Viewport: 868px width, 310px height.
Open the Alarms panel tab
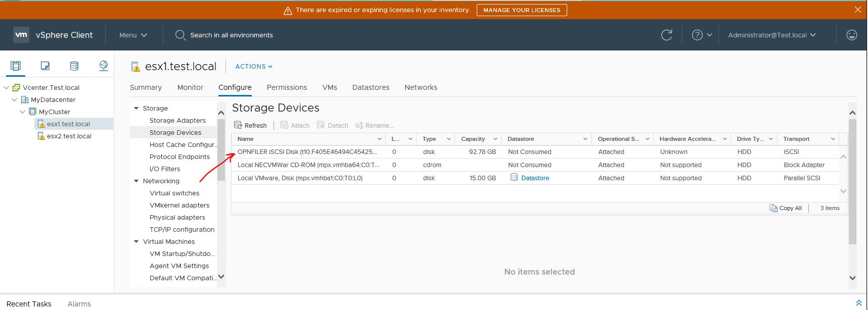pyautogui.click(x=79, y=304)
